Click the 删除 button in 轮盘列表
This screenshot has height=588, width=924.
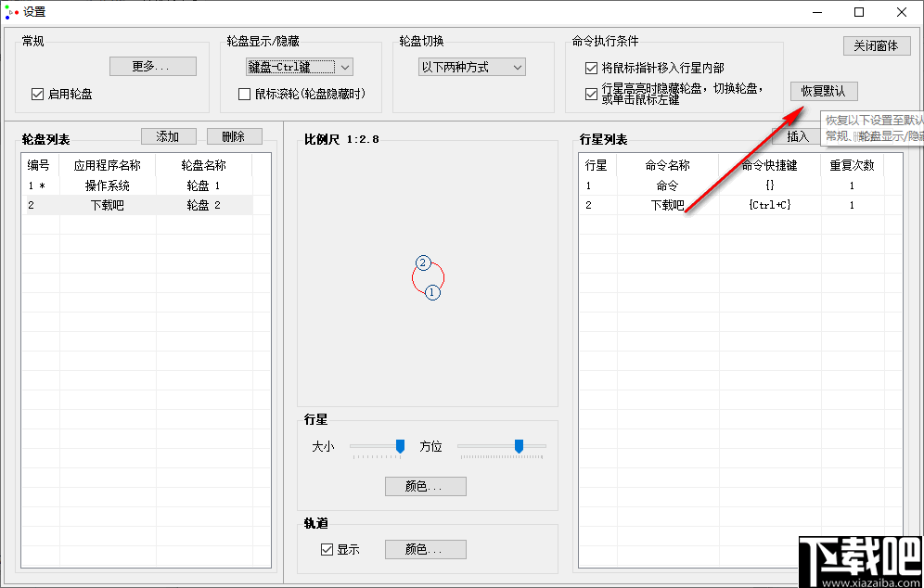click(x=234, y=136)
